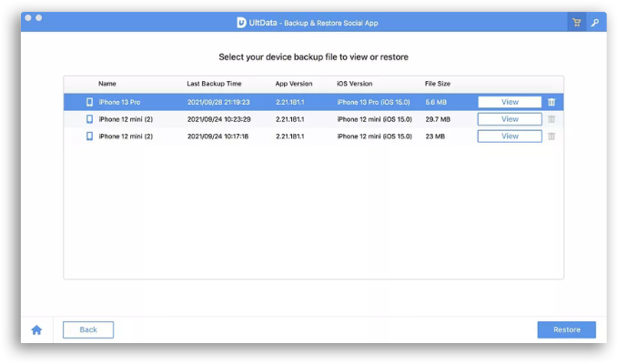View the 23 MB backup

[510, 136]
